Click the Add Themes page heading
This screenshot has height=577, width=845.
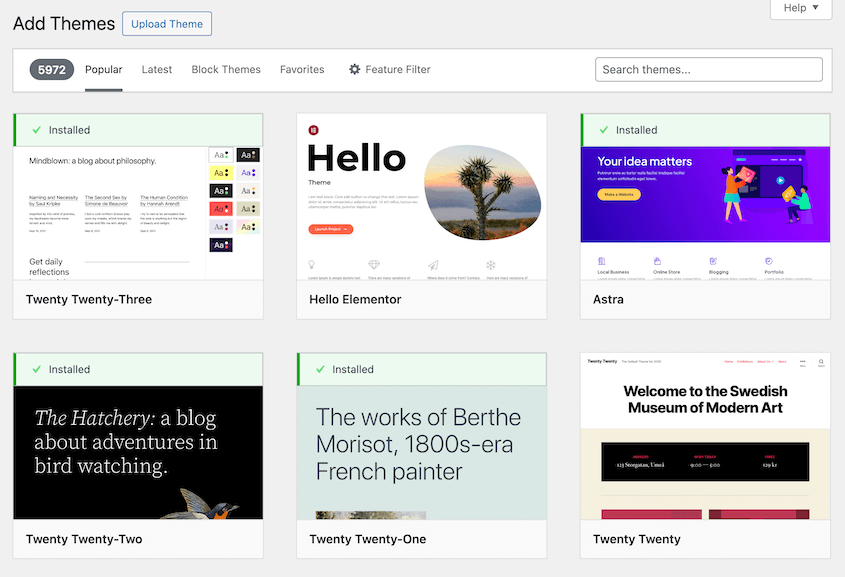click(x=64, y=24)
